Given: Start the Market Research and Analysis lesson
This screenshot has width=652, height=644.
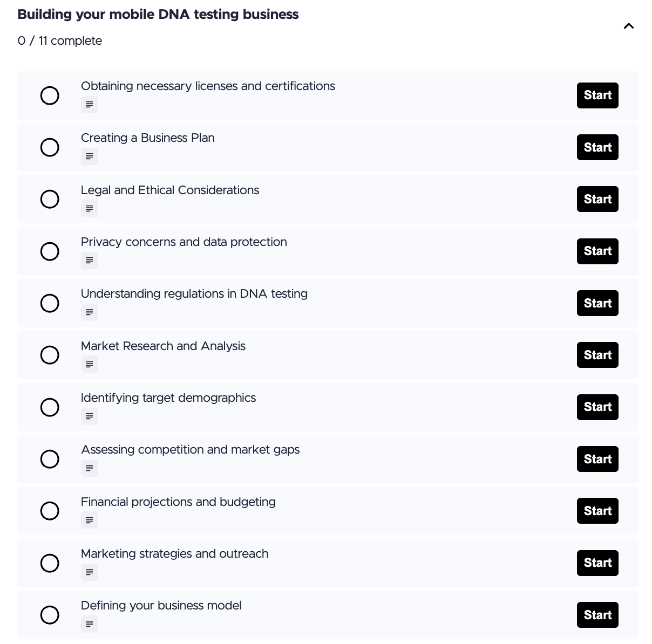Looking at the screenshot, I should [x=597, y=355].
